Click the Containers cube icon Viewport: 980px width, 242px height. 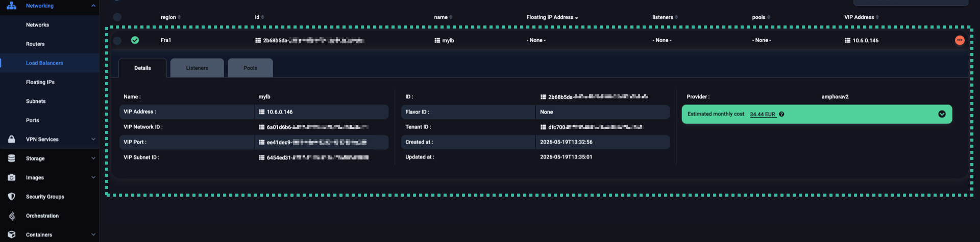point(11,235)
